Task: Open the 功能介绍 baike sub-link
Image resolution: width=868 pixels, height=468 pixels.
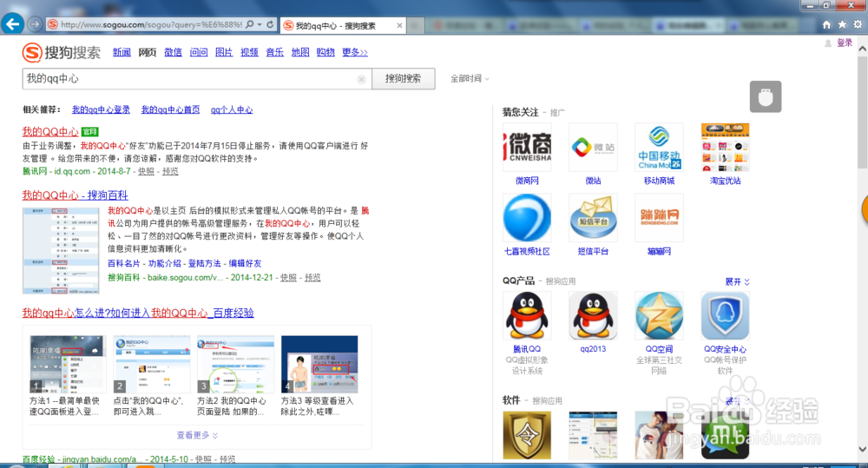Action: click(164, 263)
